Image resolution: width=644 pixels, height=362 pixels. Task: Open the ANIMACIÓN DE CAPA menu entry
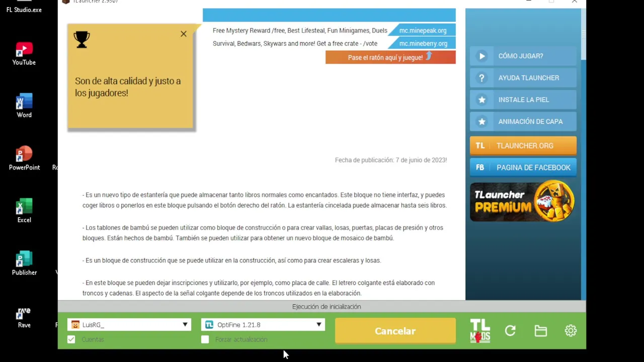[x=523, y=122]
